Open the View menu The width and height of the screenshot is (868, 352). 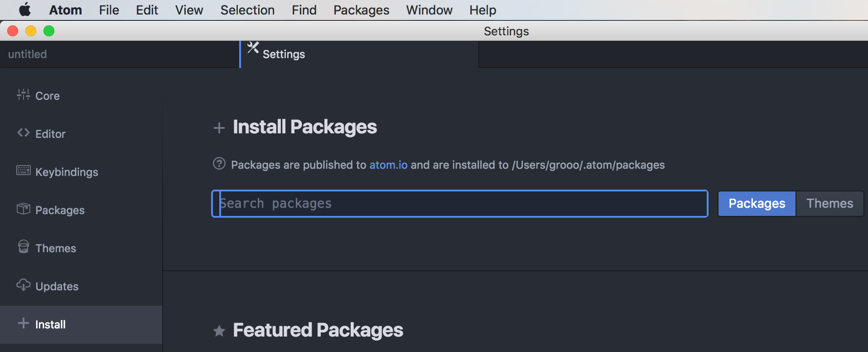coord(189,10)
